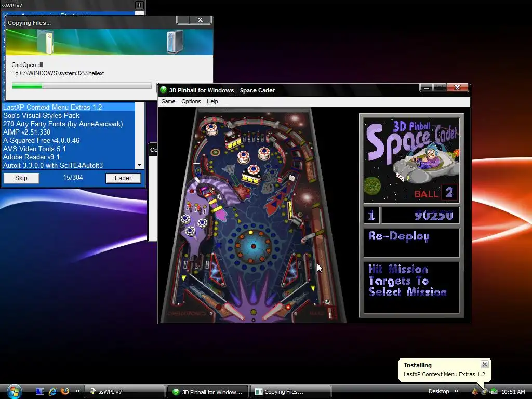Close the ssWPI v7 window
The width and height of the screenshot is (532, 399).
click(x=139, y=5)
